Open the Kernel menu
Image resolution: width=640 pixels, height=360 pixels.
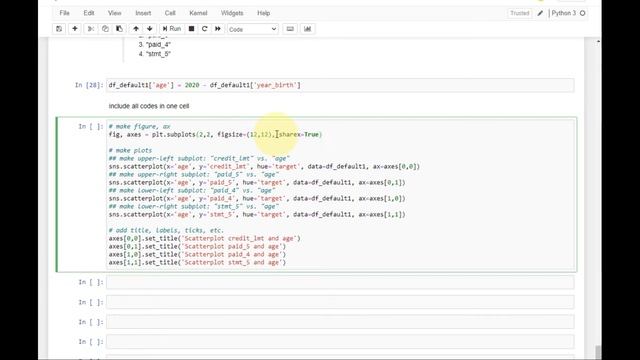click(x=198, y=13)
